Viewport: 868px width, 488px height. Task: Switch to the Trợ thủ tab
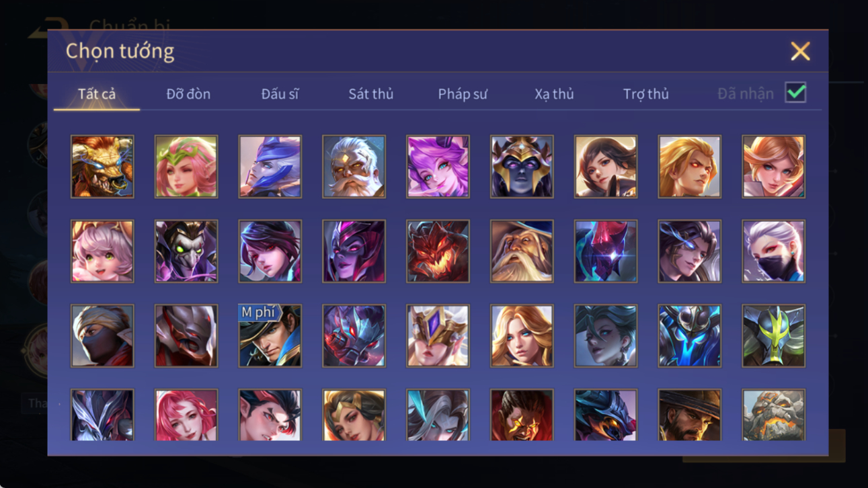[x=645, y=94]
